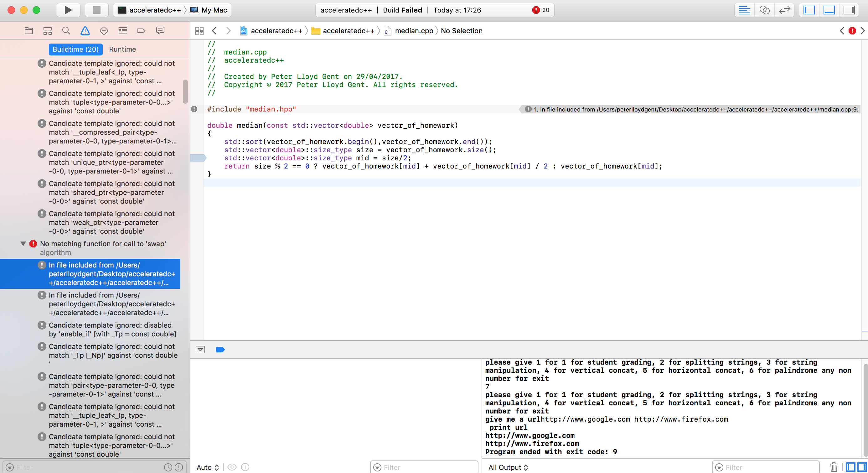Viewport: 868px width, 473px height.
Task: Toggle the Debug area visibility
Action: coord(829,10)
